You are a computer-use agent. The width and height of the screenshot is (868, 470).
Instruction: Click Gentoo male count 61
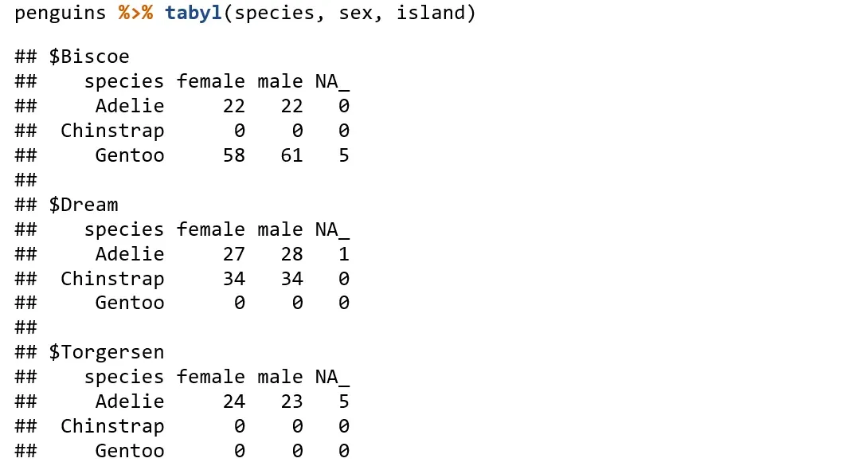291,155
